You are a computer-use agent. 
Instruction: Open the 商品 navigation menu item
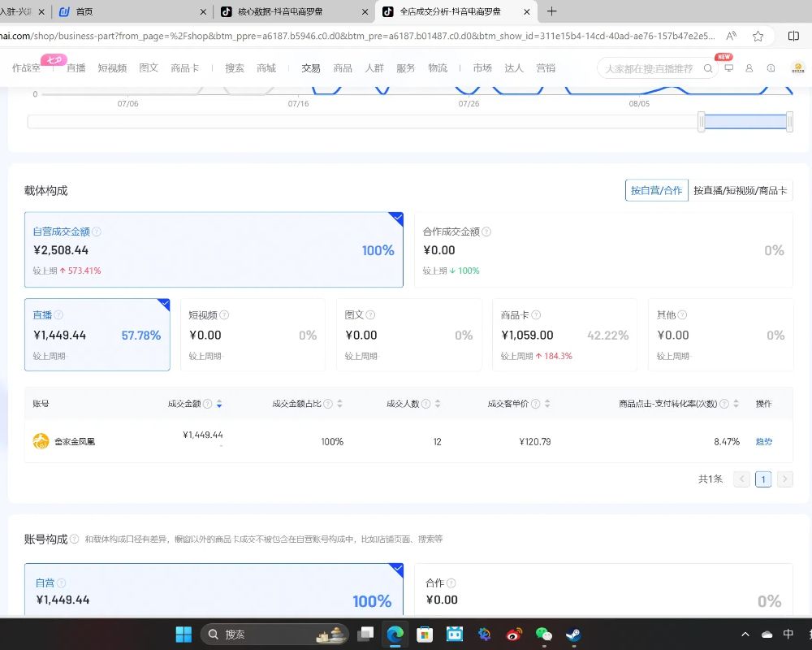click(x=343, y=68)
